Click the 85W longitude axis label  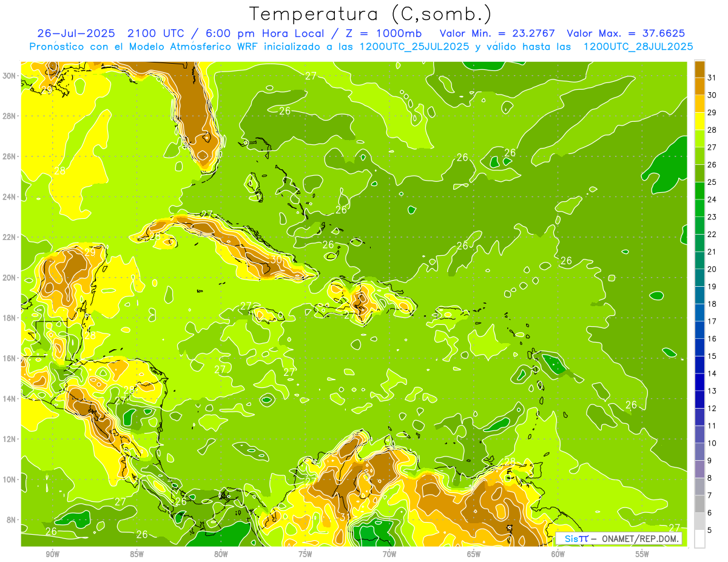(137, 554)
